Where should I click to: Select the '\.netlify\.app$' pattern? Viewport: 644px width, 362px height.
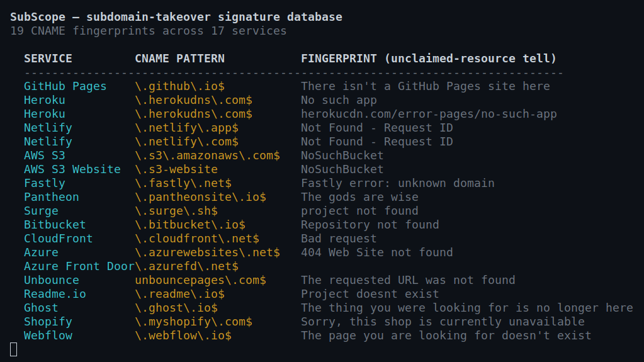pyautogui.click(x=186, y=128)
